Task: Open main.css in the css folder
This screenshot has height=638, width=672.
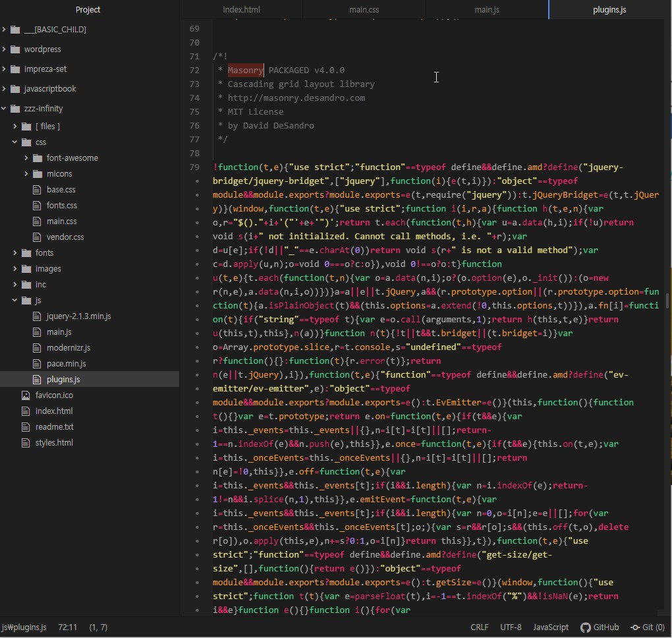Action: coord(62,221)
